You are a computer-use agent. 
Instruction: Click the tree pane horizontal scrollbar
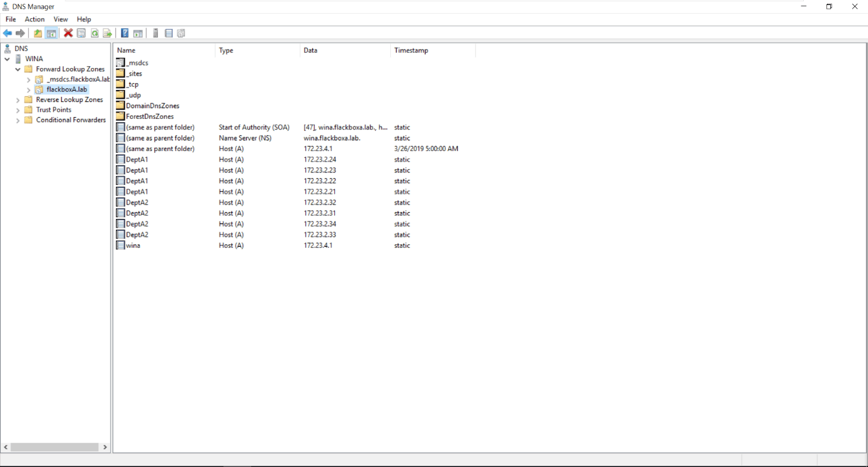[x=55, y=447]
